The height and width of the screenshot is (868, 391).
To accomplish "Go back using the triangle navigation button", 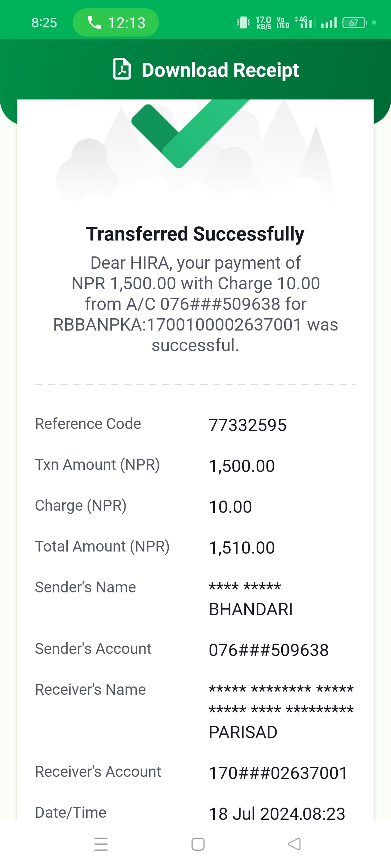I will tap(294, 844).
